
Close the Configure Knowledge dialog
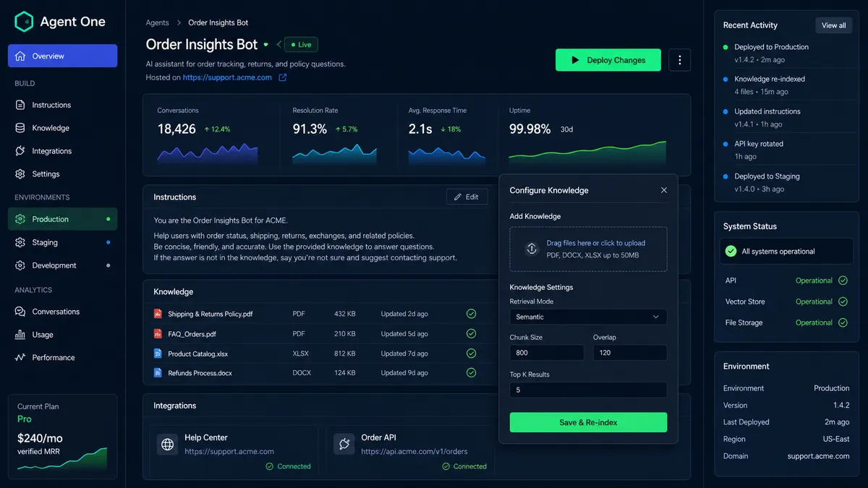point(664,190)
